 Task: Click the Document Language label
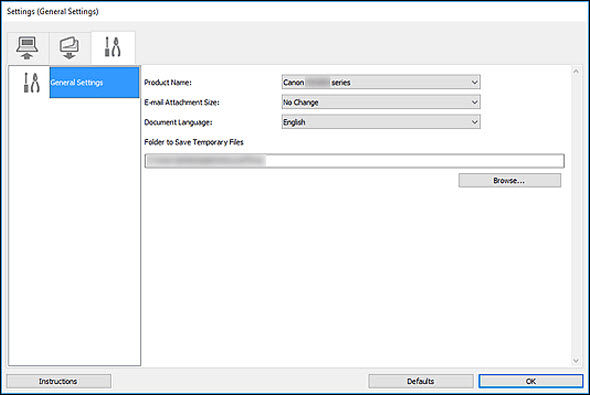point(178,122)
